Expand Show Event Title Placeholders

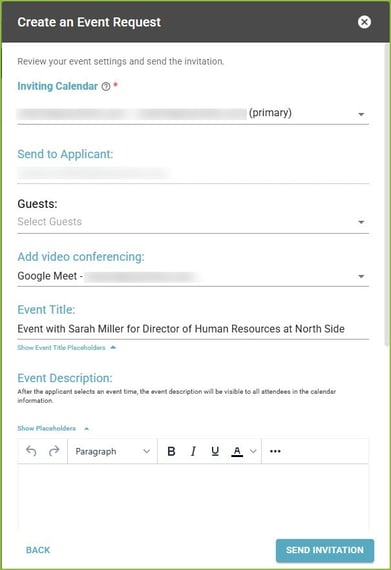click(x=66, y=348)
